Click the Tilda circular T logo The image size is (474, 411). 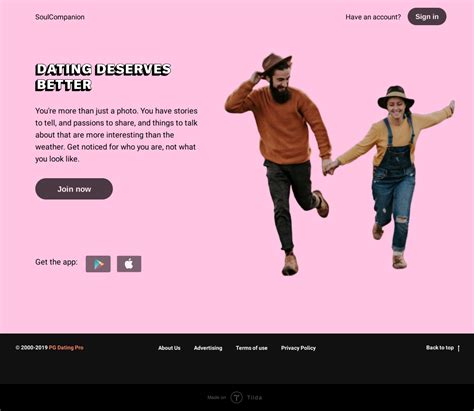(236, 397)
